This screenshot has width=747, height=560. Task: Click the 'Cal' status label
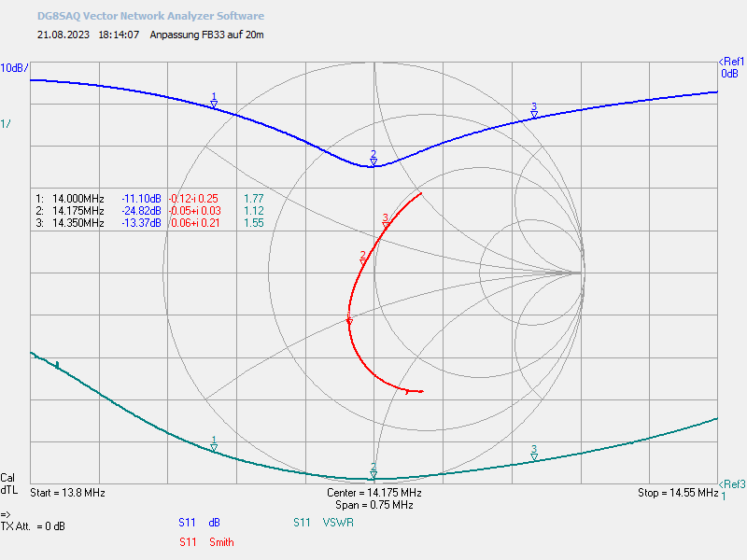pyautogui.click(x=7, y=478)
